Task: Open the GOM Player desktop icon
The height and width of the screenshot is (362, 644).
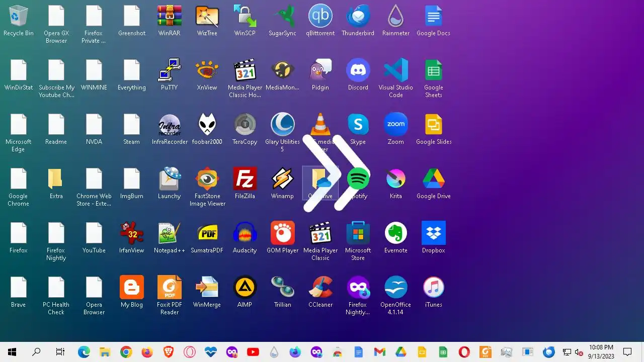Action: [282, 238]
